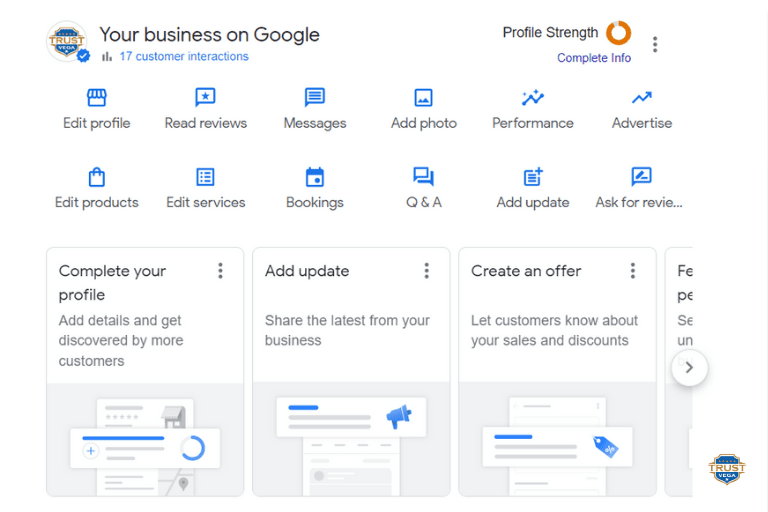This screenshot has width=768, height=512.
Task: Click the discount tag illustration on offer card
Action: coord(605,447)
